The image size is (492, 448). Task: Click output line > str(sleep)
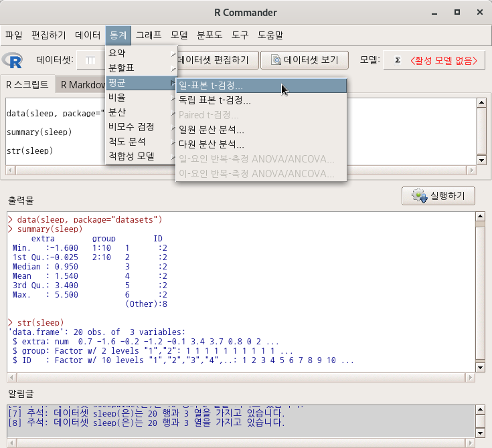pos(35,322)
